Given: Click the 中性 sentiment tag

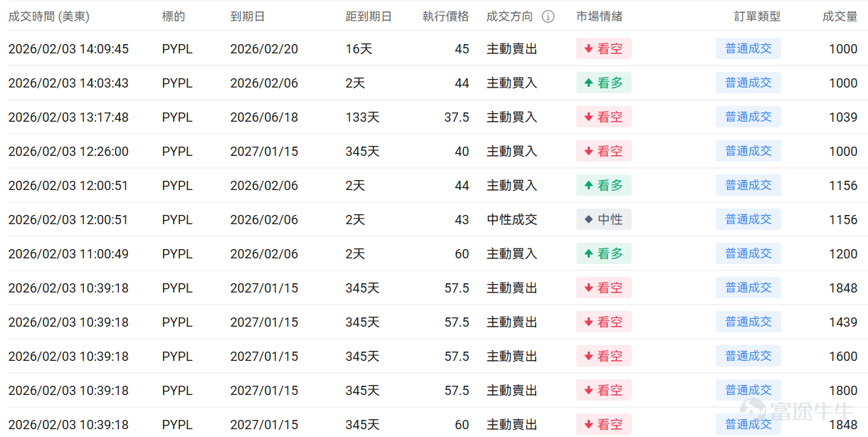Looking at the screenshot, I should pyautogui.click(x=604, y=219).
